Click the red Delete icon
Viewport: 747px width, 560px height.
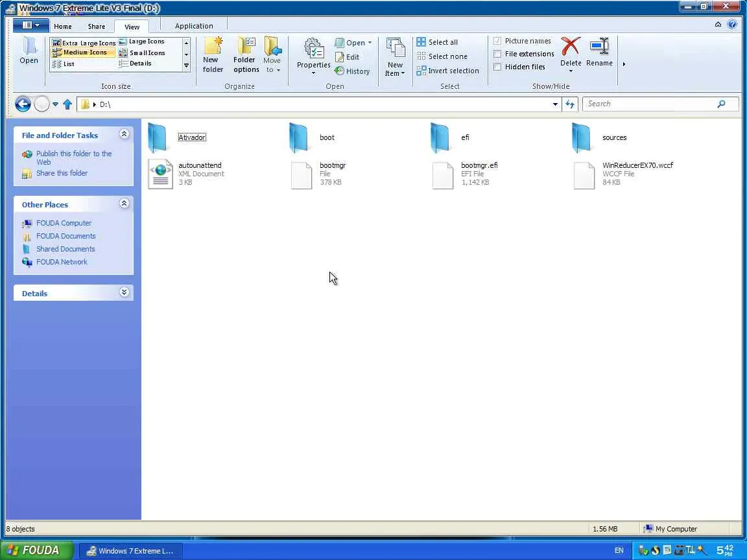pos(570,47)
